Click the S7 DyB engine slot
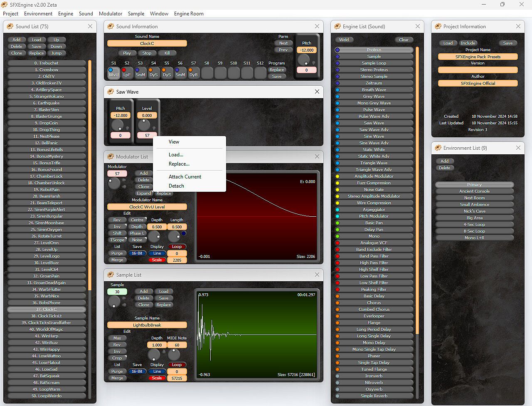This screenshot has width=532, height=406. pyautogui.click(x=193, y=73)
